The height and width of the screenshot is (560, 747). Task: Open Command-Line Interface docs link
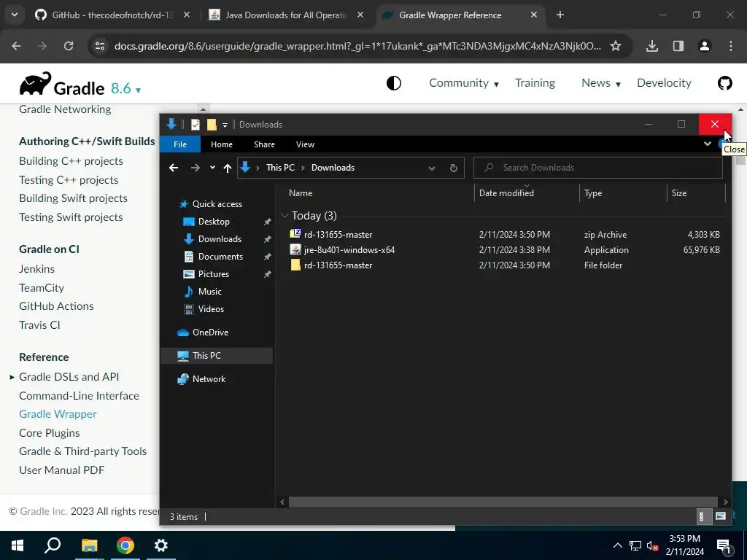point(79,396)
